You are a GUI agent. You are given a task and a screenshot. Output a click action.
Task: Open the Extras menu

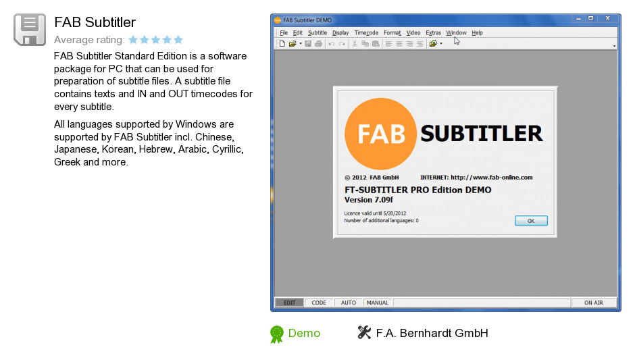coord(433,33)
